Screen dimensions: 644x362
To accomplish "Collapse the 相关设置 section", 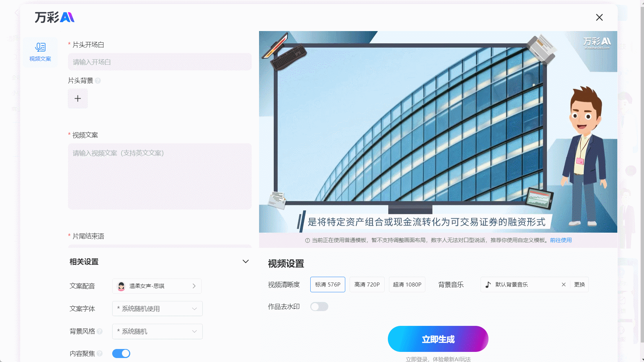I will [x=246, y=262].
